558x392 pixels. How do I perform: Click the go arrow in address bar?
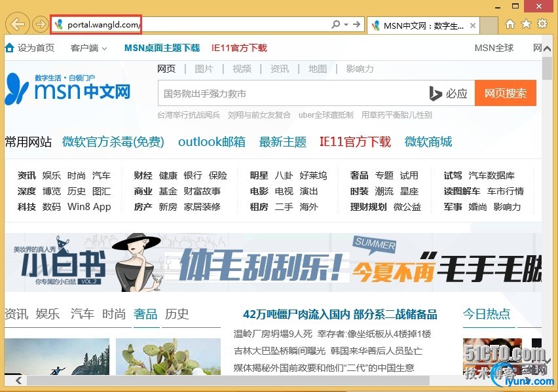pos(356,25)
